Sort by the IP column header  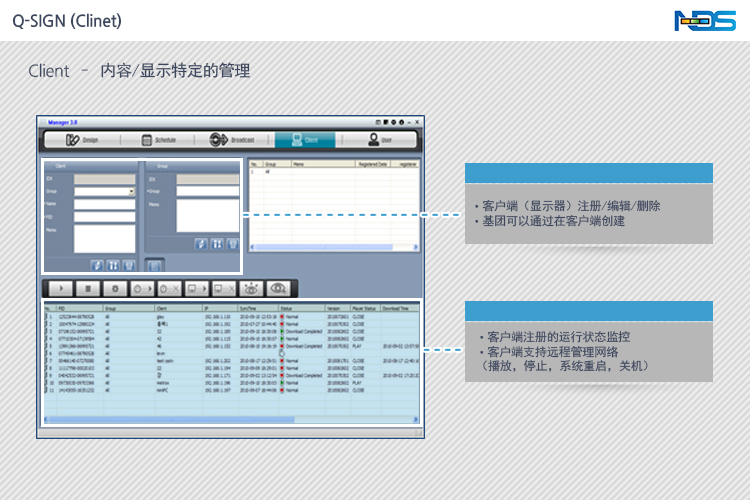click(x=208, y=309)
